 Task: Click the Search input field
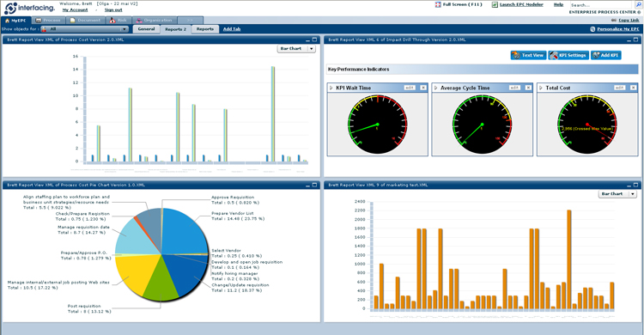click(x=602, y=5)
